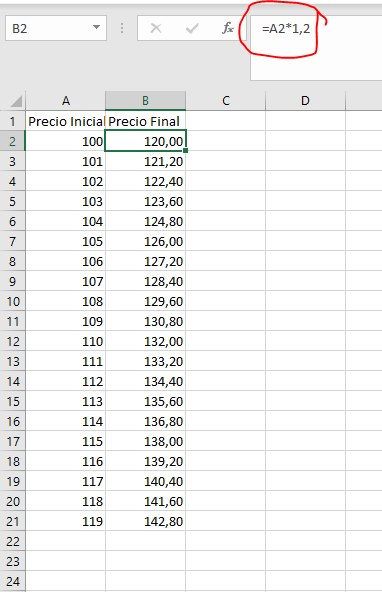
Task: Click inside the Name Box showing B2
Action: point(48,28)
